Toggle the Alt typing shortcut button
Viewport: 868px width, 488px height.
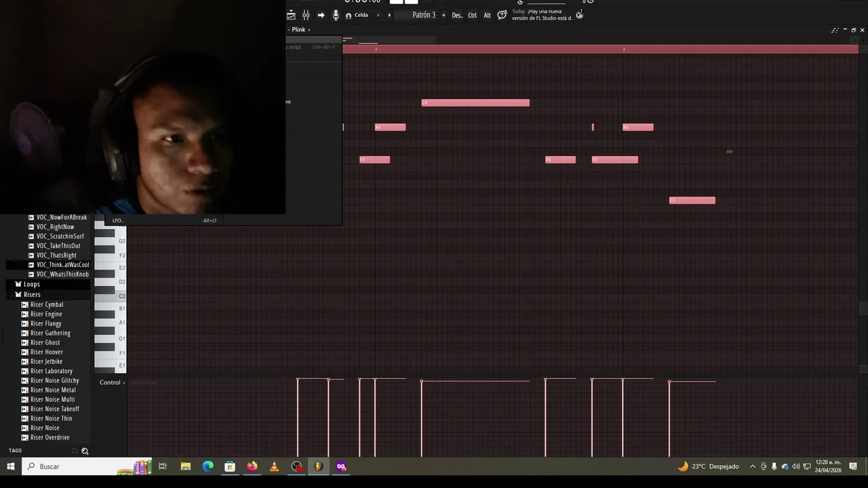(x=487, y=15)
